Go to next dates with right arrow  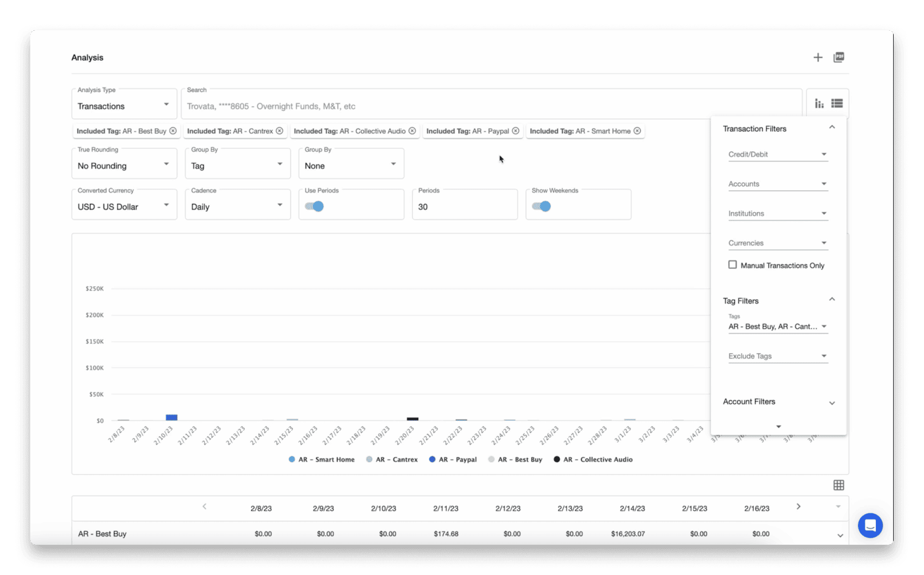point(798,507)
